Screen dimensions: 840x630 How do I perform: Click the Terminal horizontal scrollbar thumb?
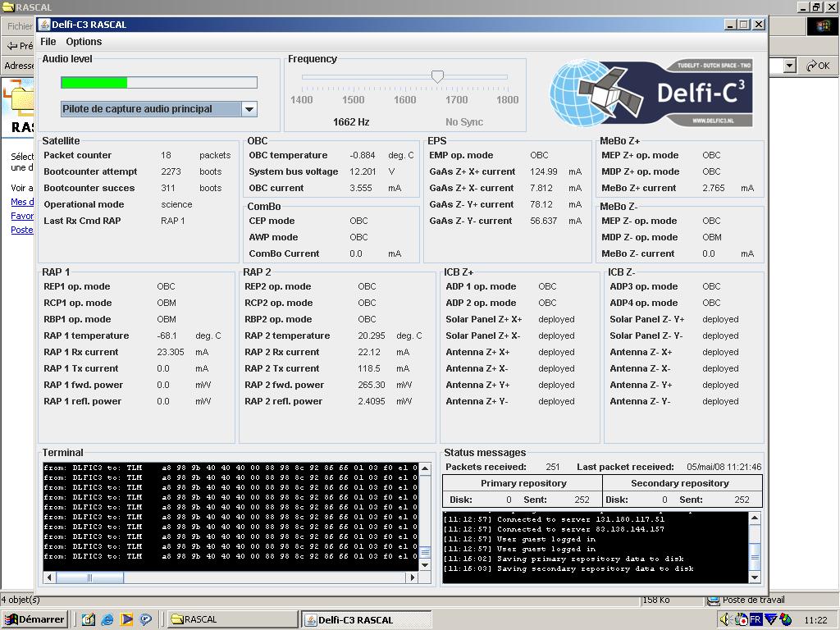[89, 577]
